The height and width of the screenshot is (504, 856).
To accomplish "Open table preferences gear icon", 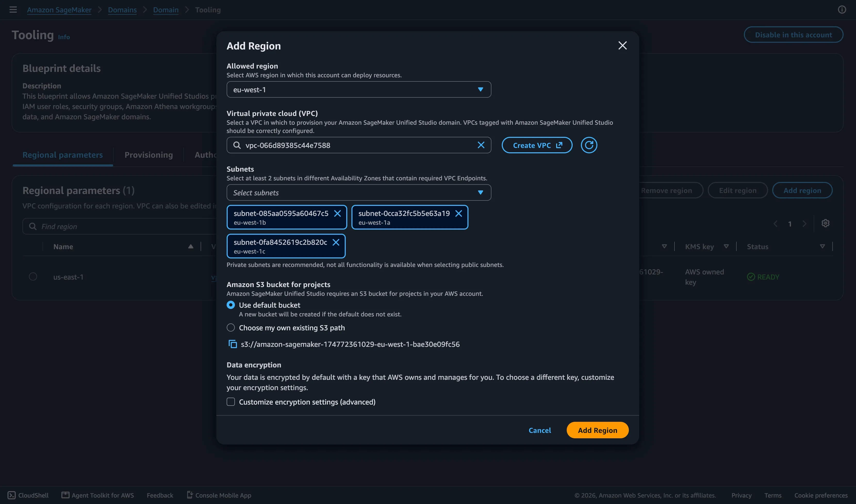I will (825, 223).
